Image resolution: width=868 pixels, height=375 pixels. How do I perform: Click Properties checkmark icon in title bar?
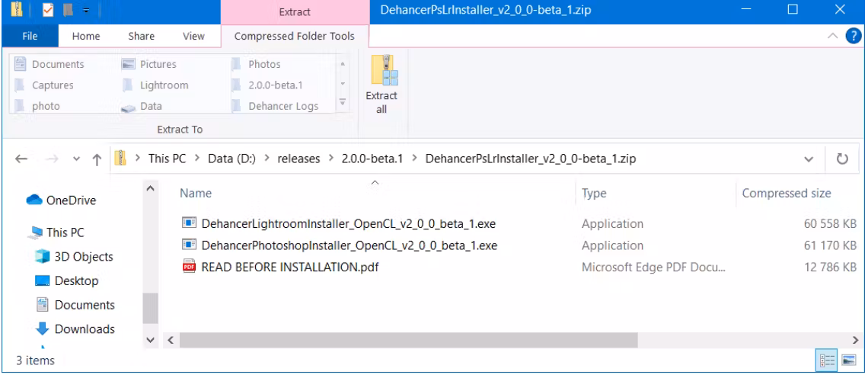48,9
